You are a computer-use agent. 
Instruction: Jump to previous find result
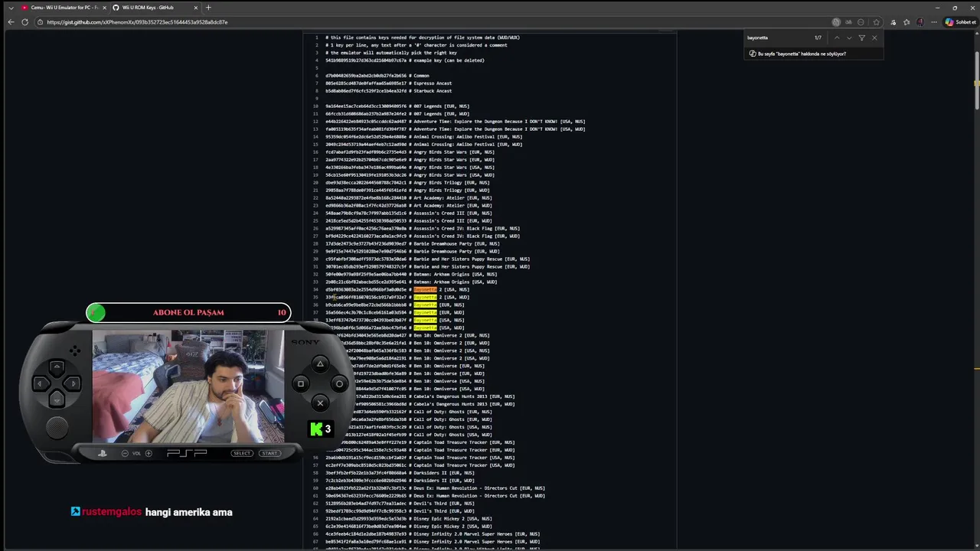click(837, 37)
